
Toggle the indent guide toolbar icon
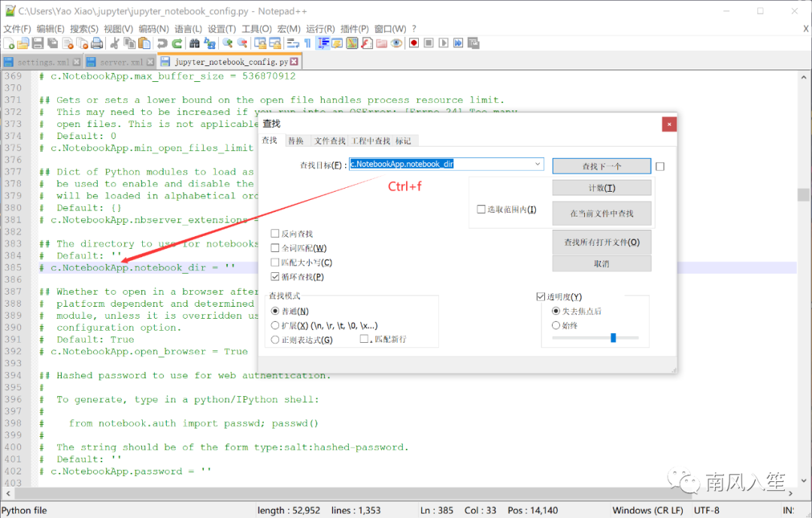pyautogui.click(x=323, y=43)
